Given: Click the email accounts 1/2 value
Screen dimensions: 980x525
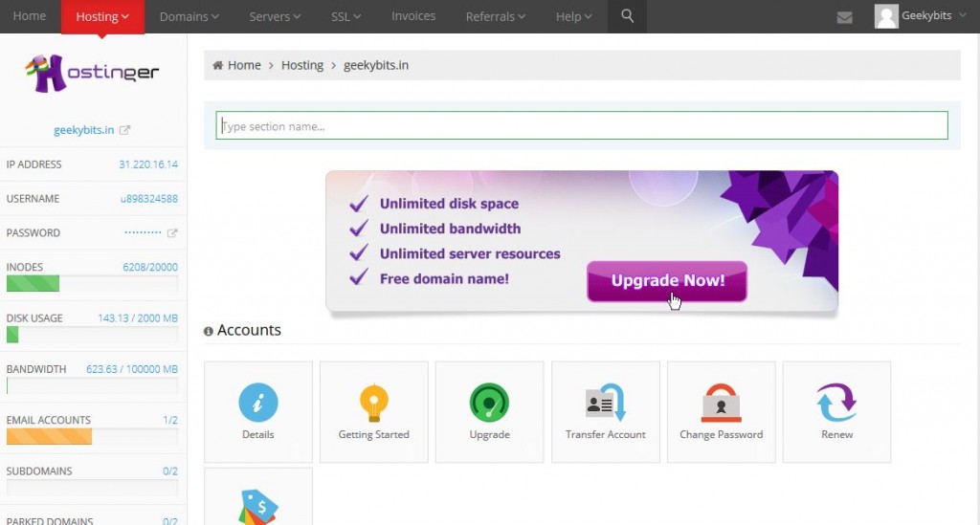Looking at the screenshot, I should (170, 420).
